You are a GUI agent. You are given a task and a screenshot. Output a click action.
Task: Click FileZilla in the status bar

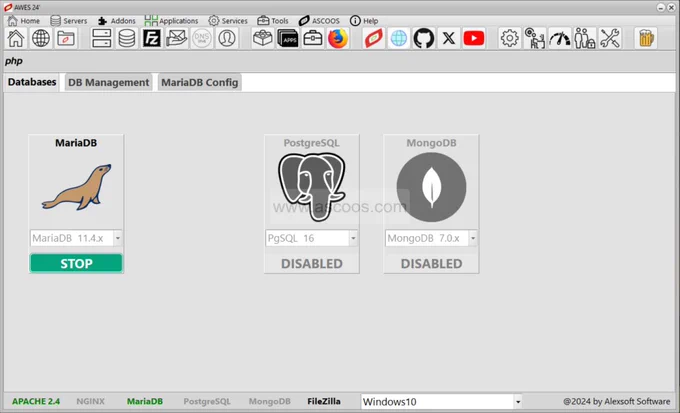click(x=324, y=401)
